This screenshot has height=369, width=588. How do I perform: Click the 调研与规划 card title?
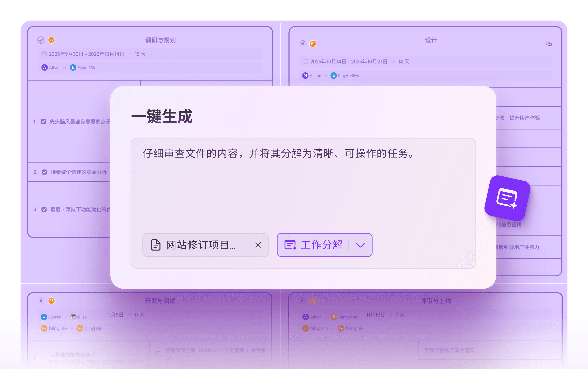click(x=160, y=40)
